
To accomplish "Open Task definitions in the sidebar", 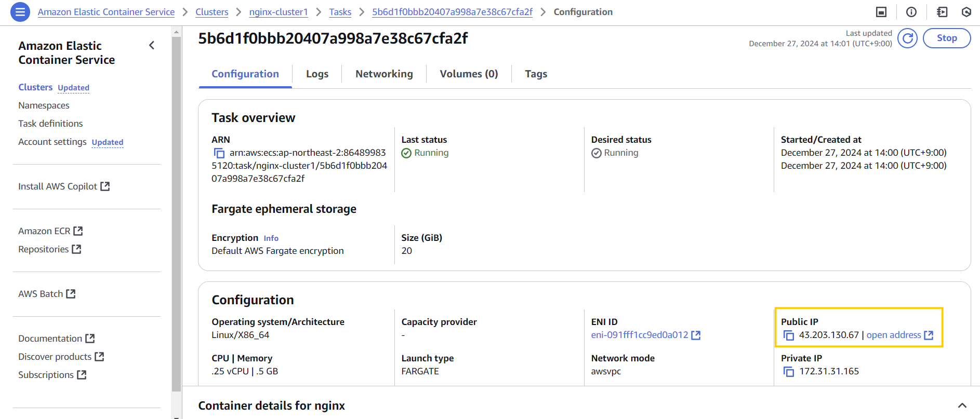I will tap(50, 124).
